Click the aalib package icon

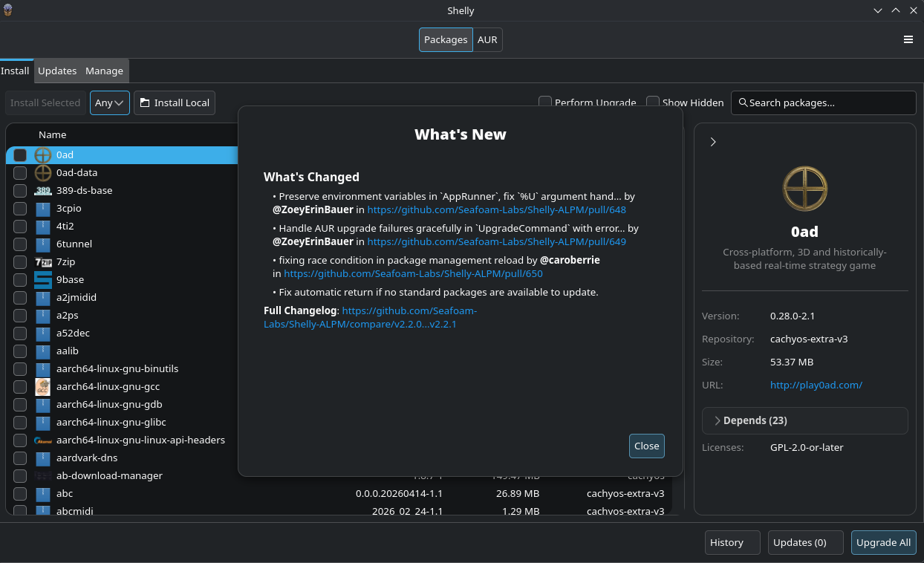43,351
